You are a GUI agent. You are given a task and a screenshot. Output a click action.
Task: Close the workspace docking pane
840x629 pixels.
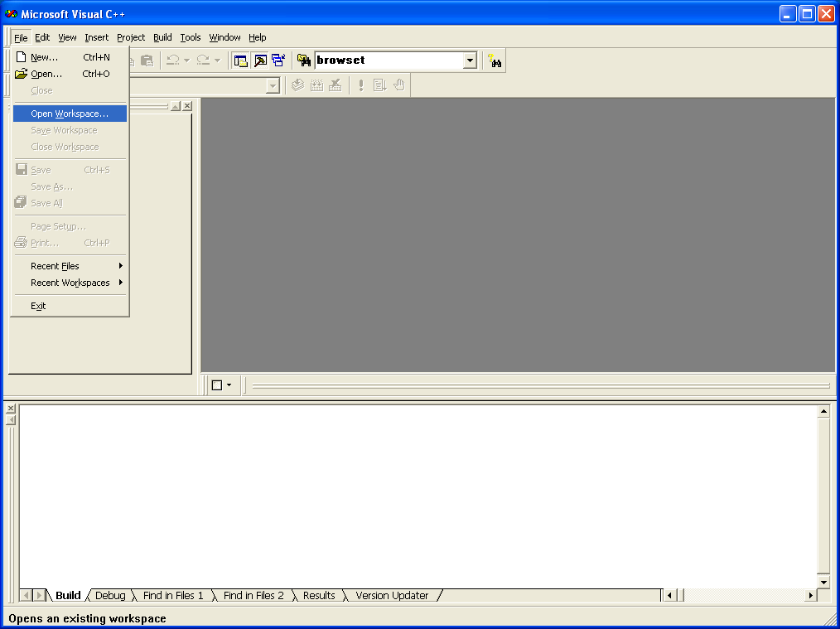(x=187, y=106)
